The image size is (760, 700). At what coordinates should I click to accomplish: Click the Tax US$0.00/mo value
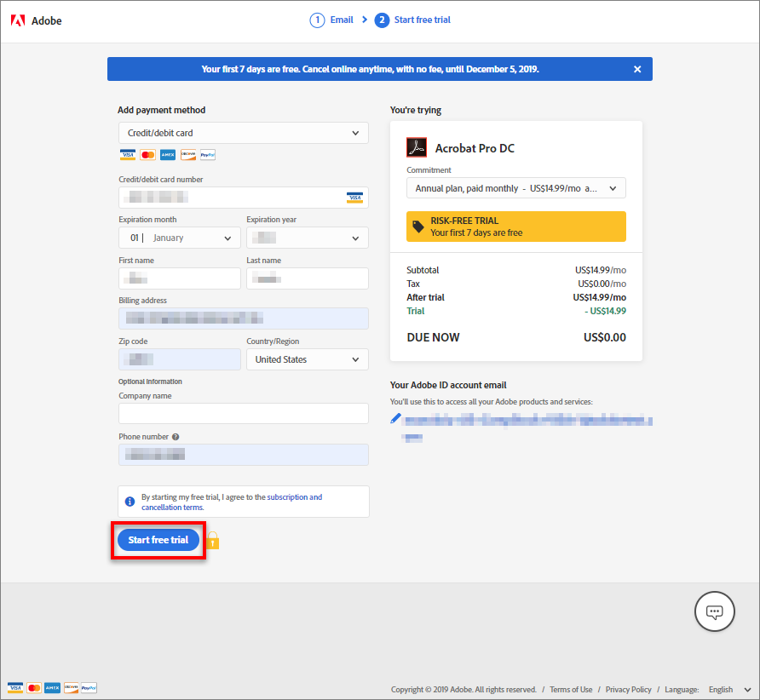[x=602, y=284]
